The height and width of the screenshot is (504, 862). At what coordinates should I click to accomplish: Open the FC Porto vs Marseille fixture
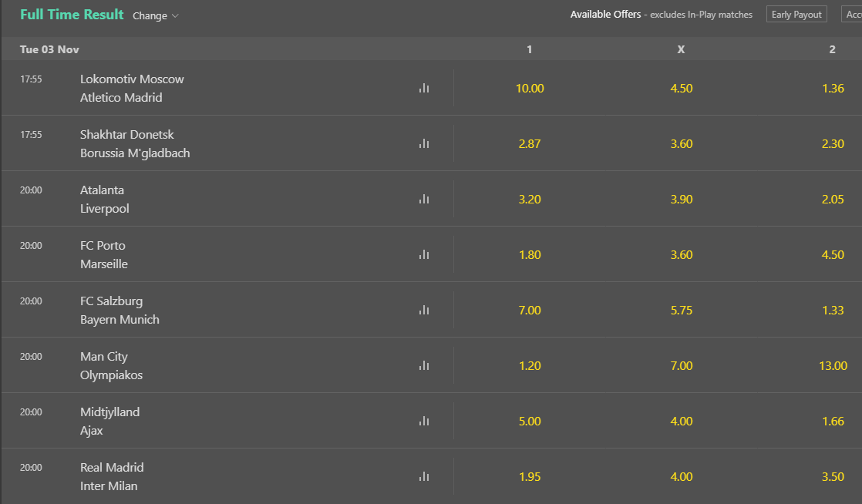coord(104,255)
